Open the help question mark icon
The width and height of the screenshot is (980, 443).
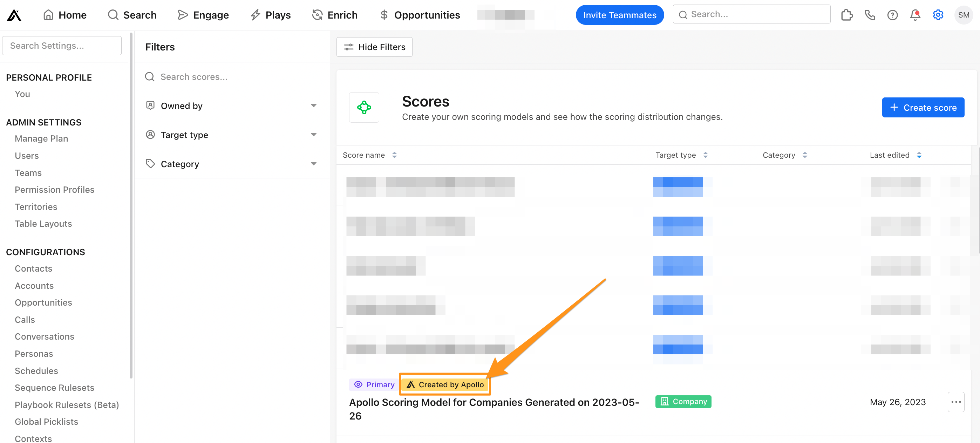pos(892,15)
